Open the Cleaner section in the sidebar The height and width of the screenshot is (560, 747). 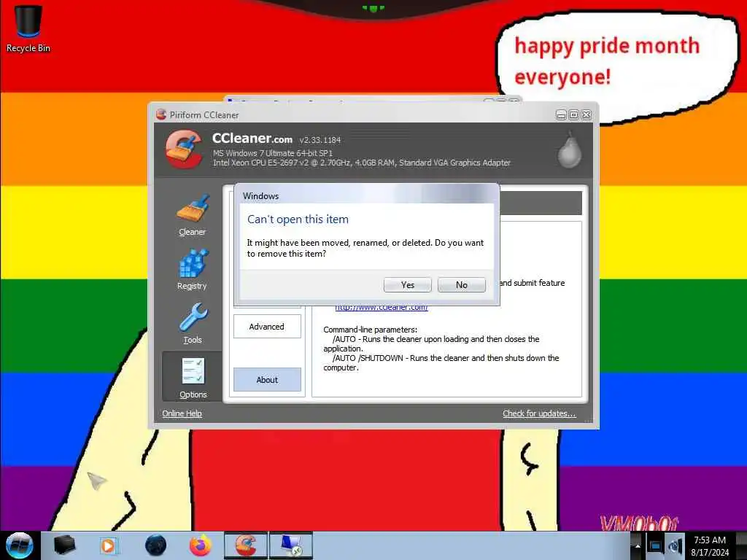click(x=193, y=215)
